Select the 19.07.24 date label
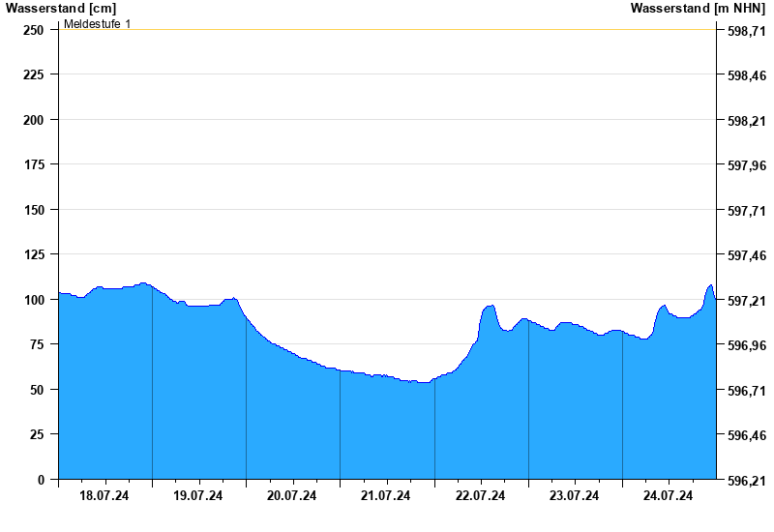Image resolution: width=774 pixels, height=532 pixels. coord(198,496)
